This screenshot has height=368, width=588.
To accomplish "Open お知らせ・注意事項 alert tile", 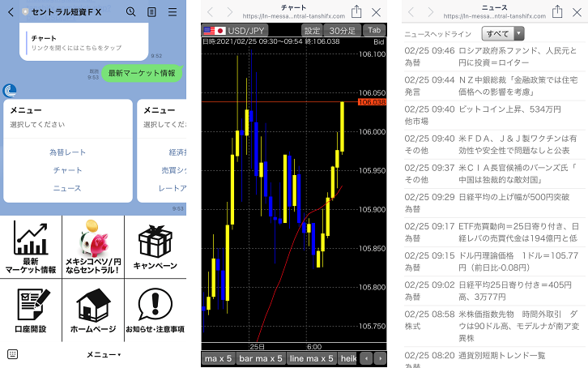I will (x=156, y=310).
